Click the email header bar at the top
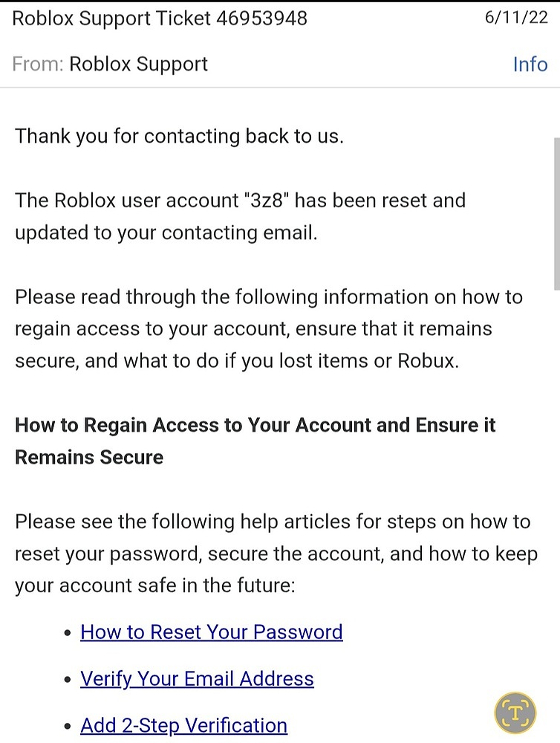The height and width of the screenshot is (743, 560). tap(280, 41)
